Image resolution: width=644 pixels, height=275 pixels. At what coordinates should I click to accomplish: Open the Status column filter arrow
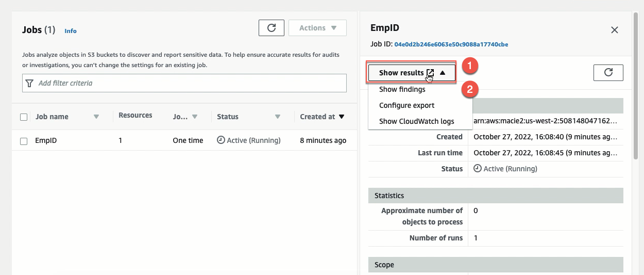coord(278,117)
